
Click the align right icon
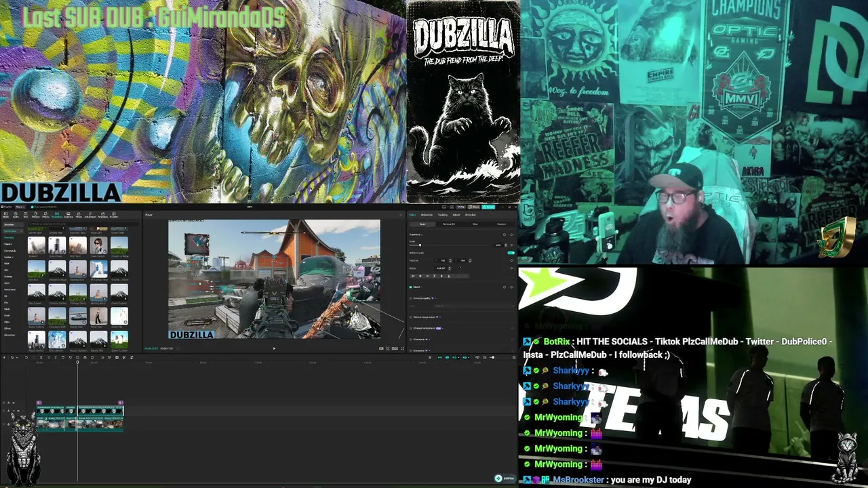click(x=427, y=276)
